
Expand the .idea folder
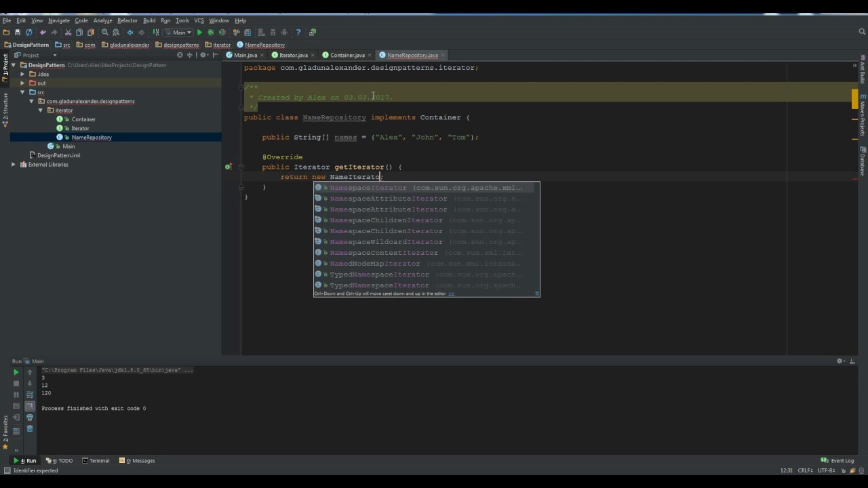pos(22,74)
